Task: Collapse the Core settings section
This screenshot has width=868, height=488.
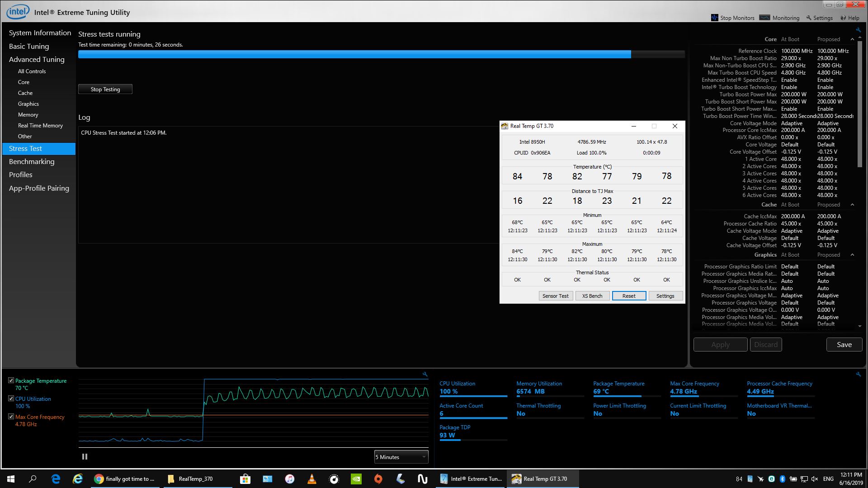Action: coord(853,39)
